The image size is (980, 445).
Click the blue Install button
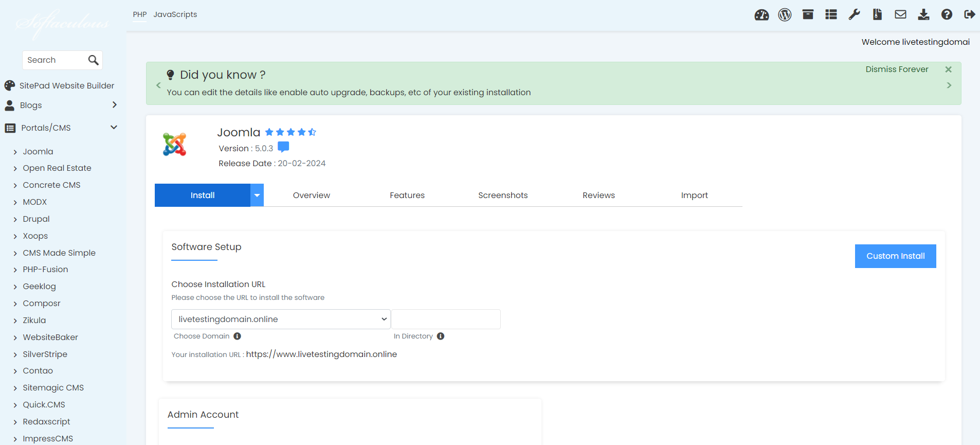[x=203, y=195]
